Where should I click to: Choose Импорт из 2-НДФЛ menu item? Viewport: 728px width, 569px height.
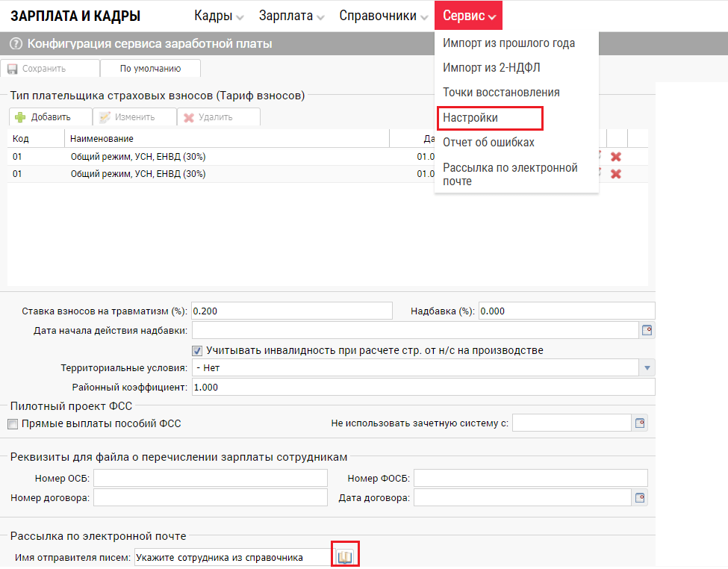pos(491,68)
